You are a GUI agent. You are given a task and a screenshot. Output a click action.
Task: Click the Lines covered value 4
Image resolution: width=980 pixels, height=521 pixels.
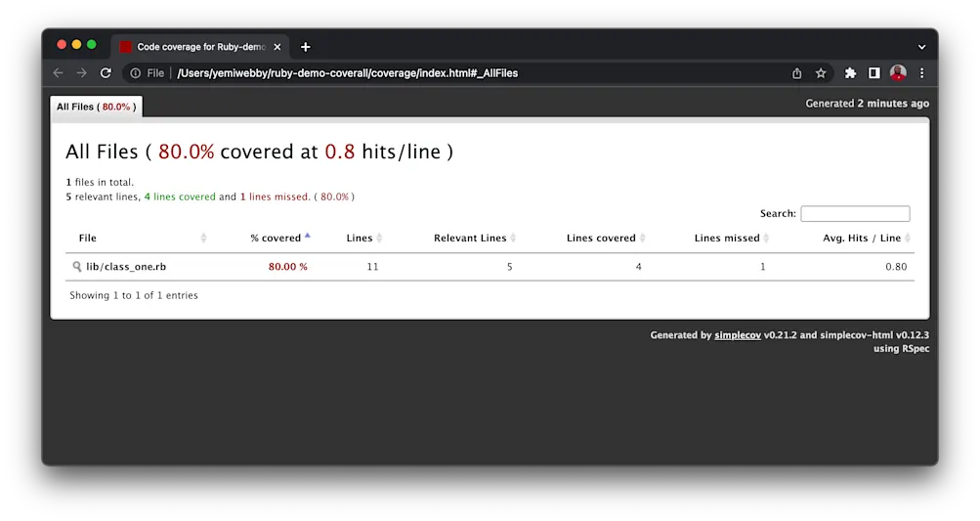(x=638, y=267)
